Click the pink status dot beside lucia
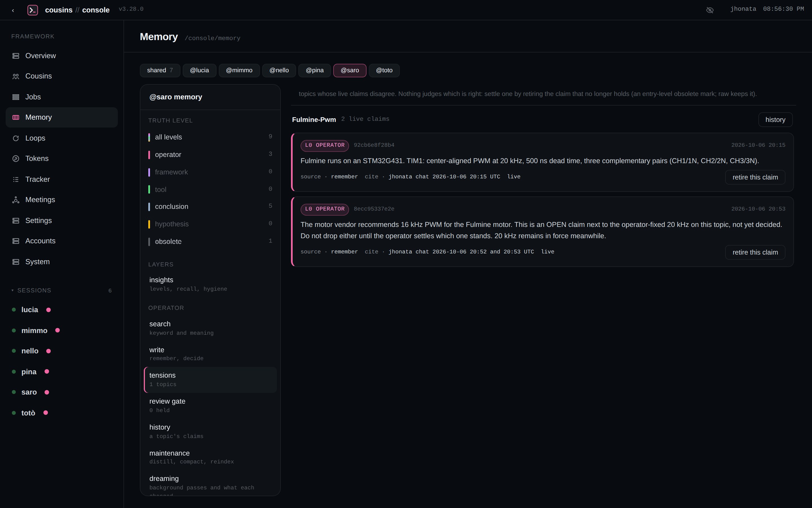 [49, 310]
